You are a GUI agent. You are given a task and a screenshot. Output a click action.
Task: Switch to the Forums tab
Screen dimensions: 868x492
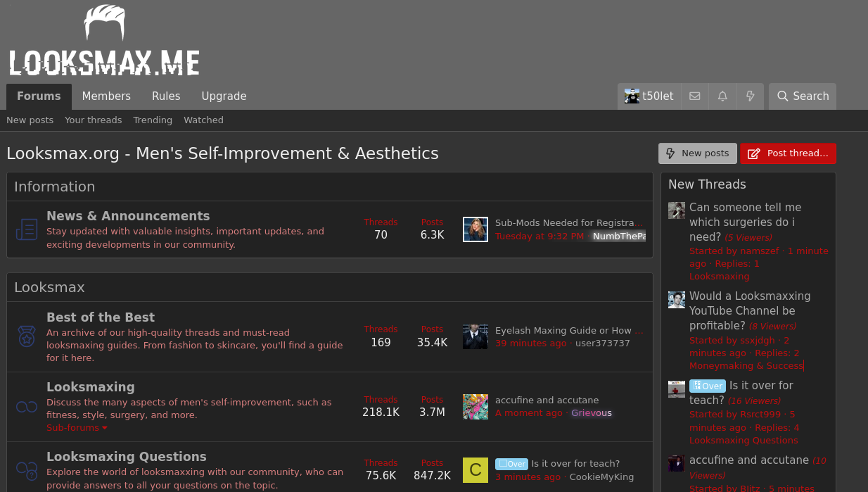(x=39, y=96)
